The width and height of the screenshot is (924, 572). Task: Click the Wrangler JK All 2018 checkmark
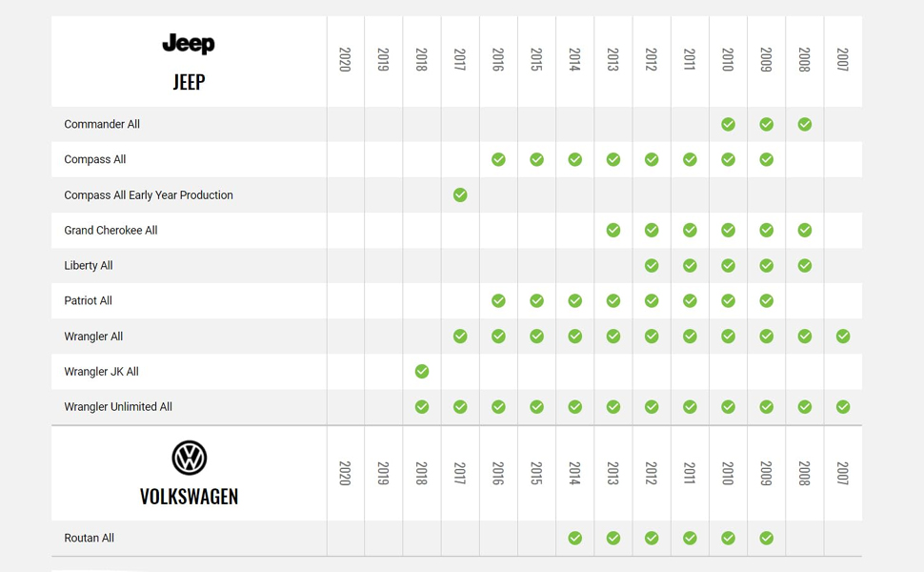tap(422, 372)
